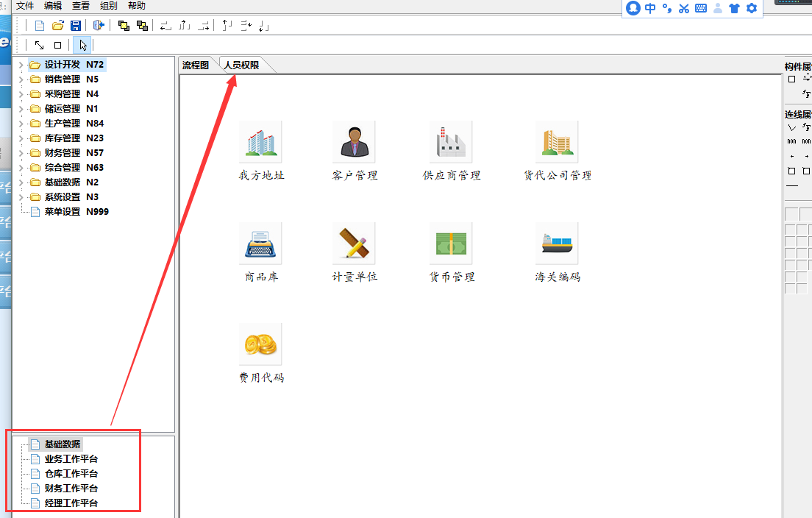Select the 我方地址 (Our Address) icon
812x518 pixels.
click(x=260, y=141)
